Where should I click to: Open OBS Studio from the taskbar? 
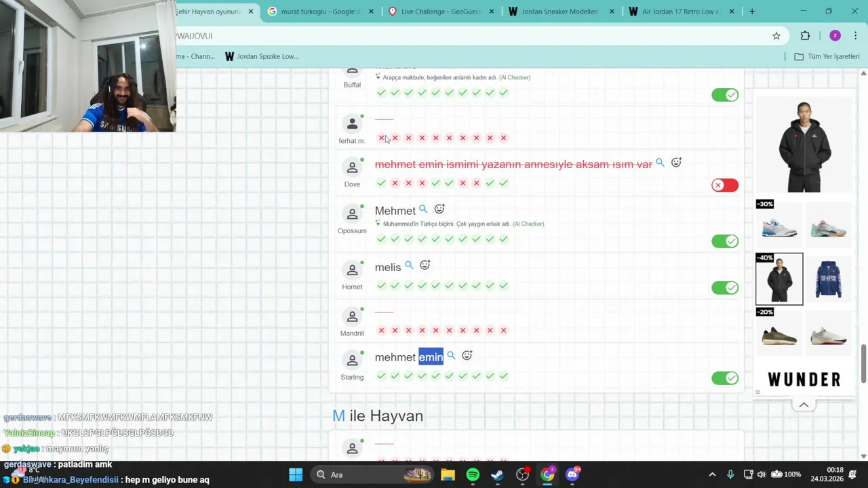[x=523, y=474]
